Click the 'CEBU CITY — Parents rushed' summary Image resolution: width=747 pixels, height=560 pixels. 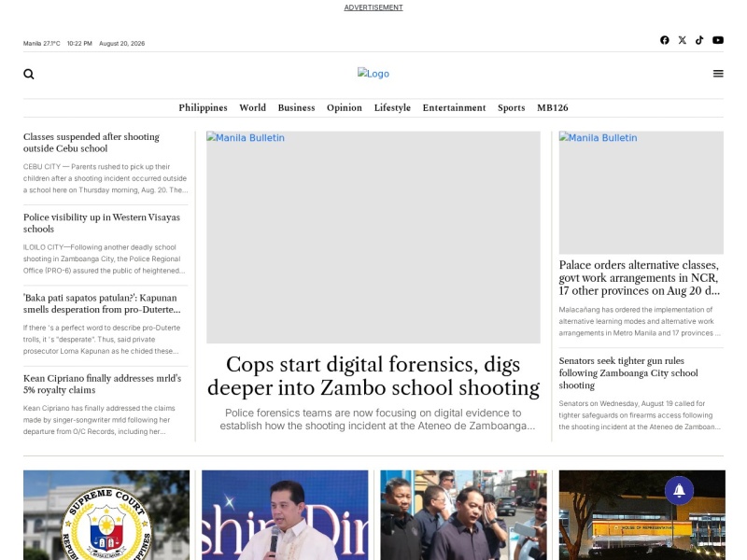click(106, 178)
